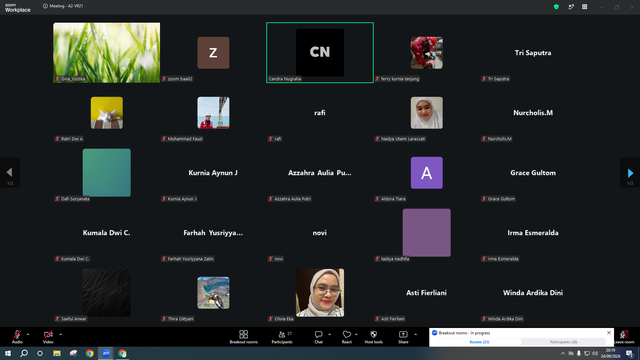Select Nadya Utami Larasati's photo avatar

[x=427, y=113]
